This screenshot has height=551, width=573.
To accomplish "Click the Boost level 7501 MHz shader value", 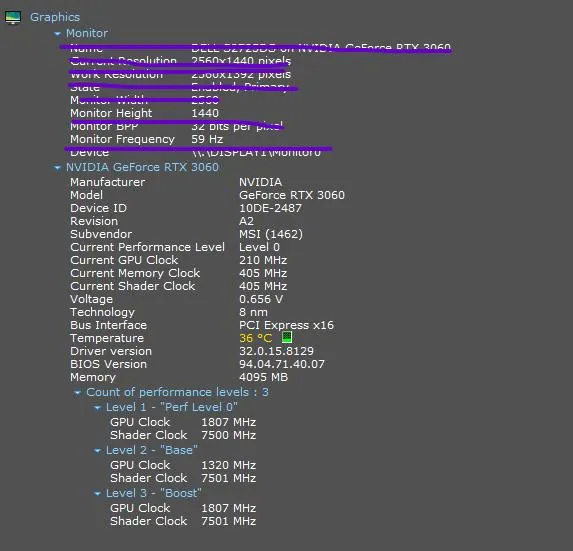I will pyautogui.click(x=229, y=521).
